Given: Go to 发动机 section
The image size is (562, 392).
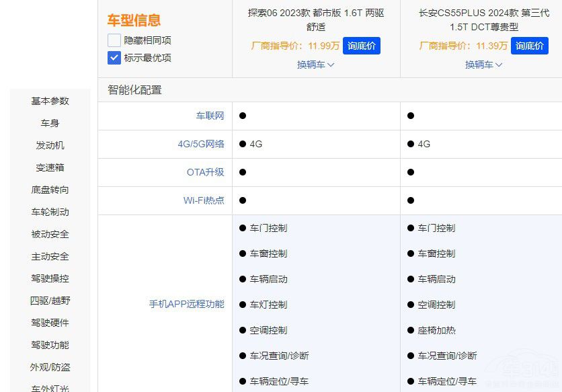Looking at the screenshot, I should click(x=50, y=145).
